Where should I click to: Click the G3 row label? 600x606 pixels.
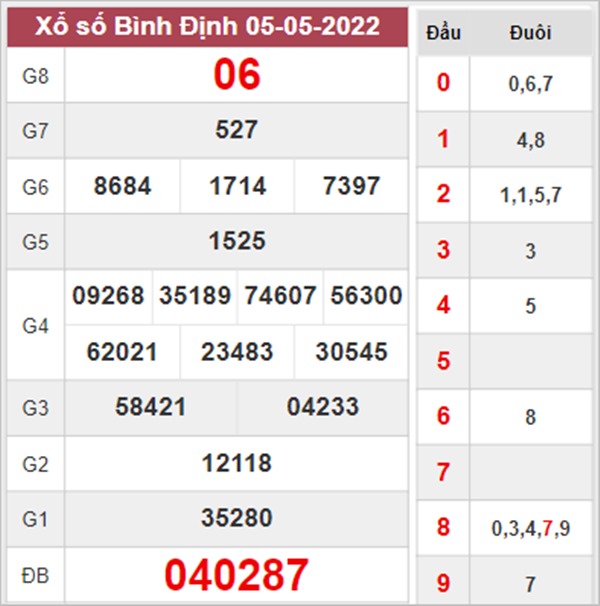pyautogui.click(x=36, y=408)
